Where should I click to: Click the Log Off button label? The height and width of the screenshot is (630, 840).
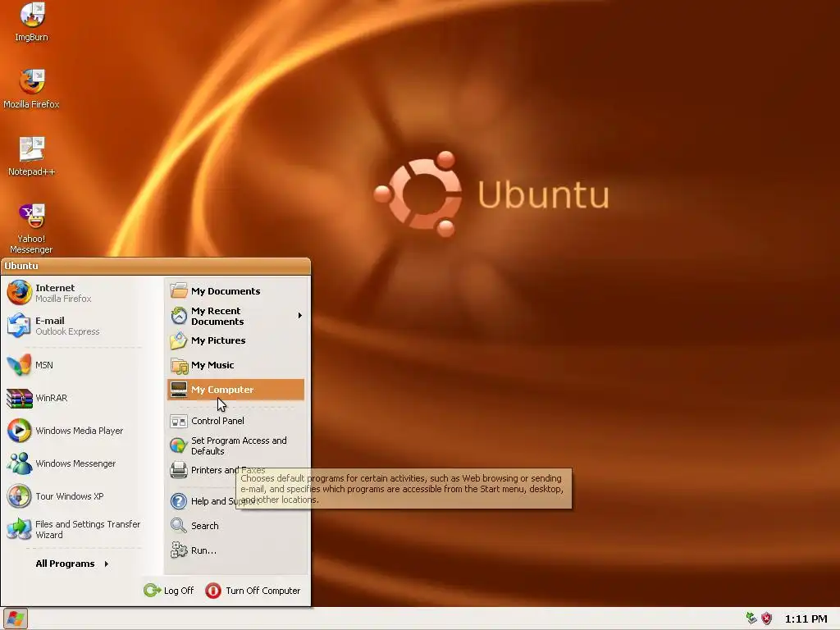[179, 591]
